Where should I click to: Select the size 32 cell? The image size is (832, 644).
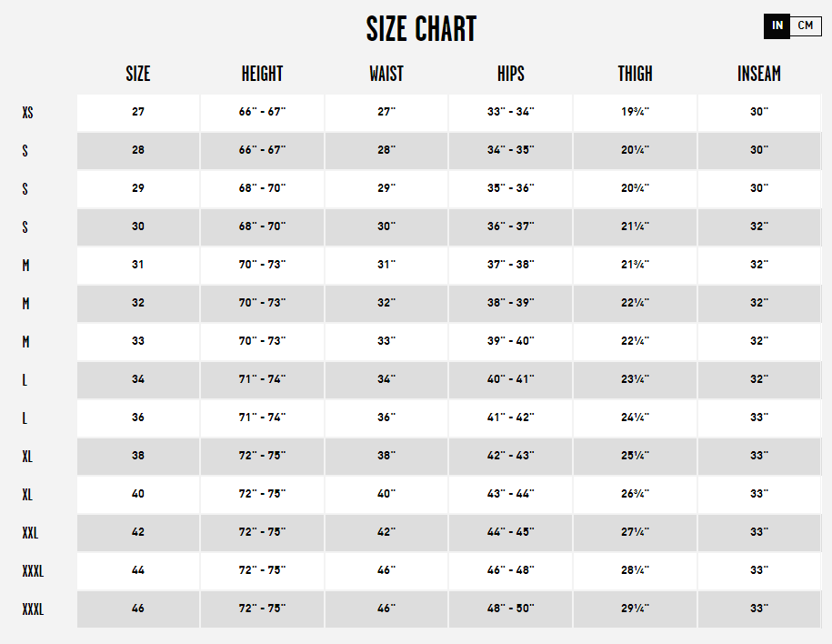pos(138,304)
